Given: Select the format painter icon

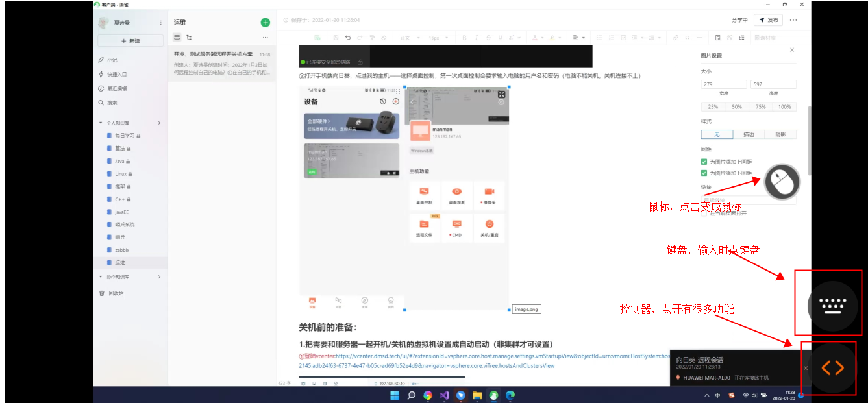Looking at the screenshot, I should [372, 38].
